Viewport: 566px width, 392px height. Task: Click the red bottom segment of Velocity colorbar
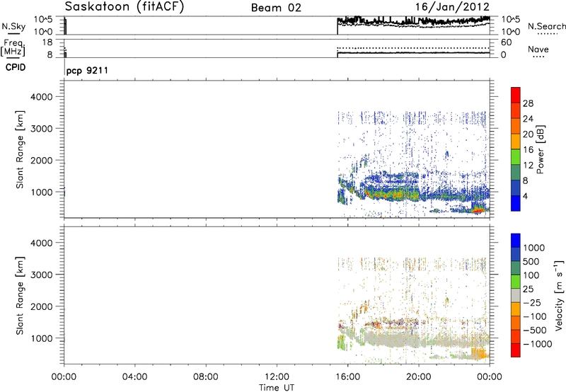[516, 350]
